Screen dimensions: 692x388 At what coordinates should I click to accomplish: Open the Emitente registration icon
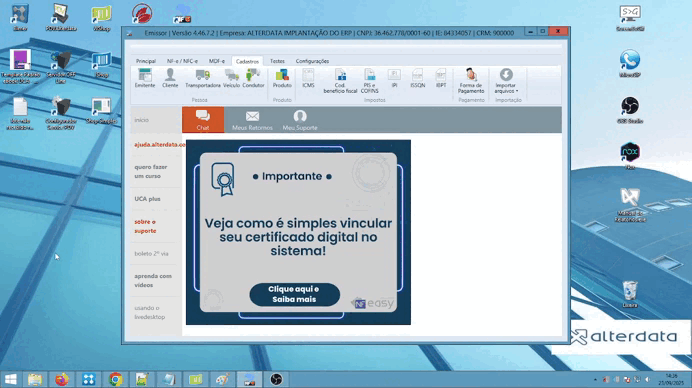pos(145,79)
